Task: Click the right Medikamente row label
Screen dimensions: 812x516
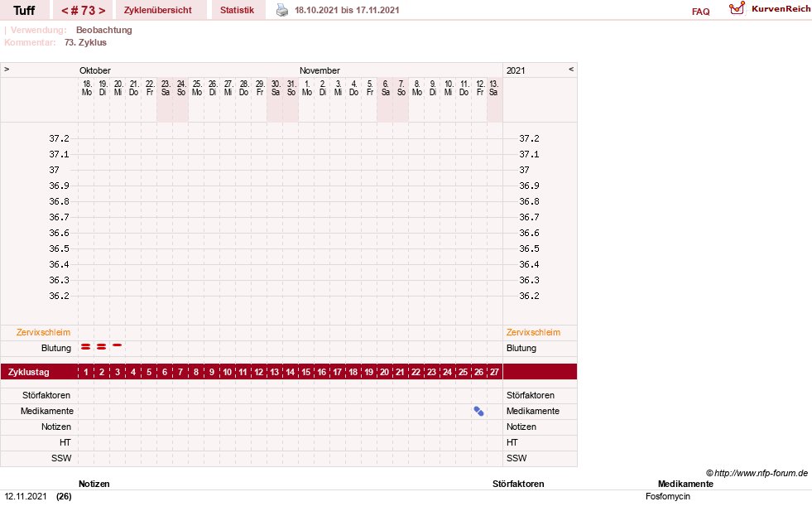Action: pos(533,412)
